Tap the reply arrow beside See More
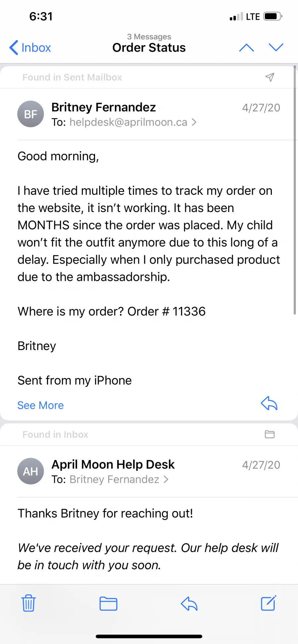The image size is (298, 644). pos(269,403)
